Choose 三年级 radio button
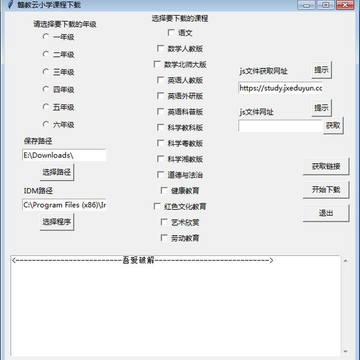The width and height of the screenshot is (360, 360). [46, 72]
